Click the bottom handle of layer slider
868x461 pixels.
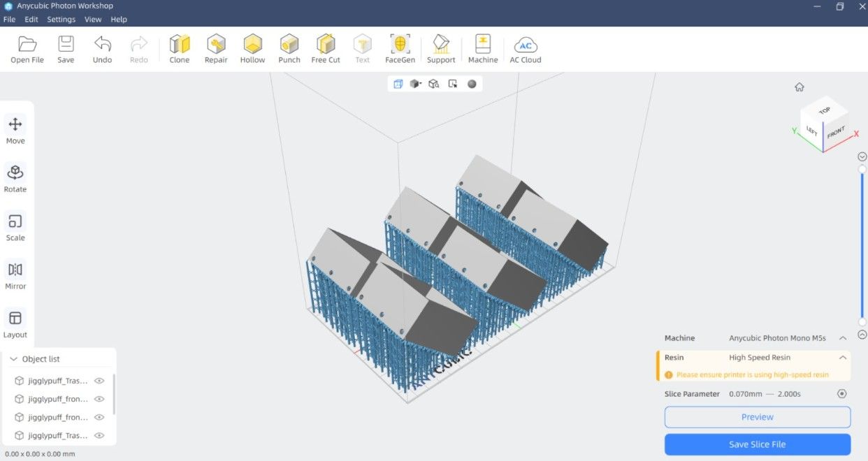point(862,322)
